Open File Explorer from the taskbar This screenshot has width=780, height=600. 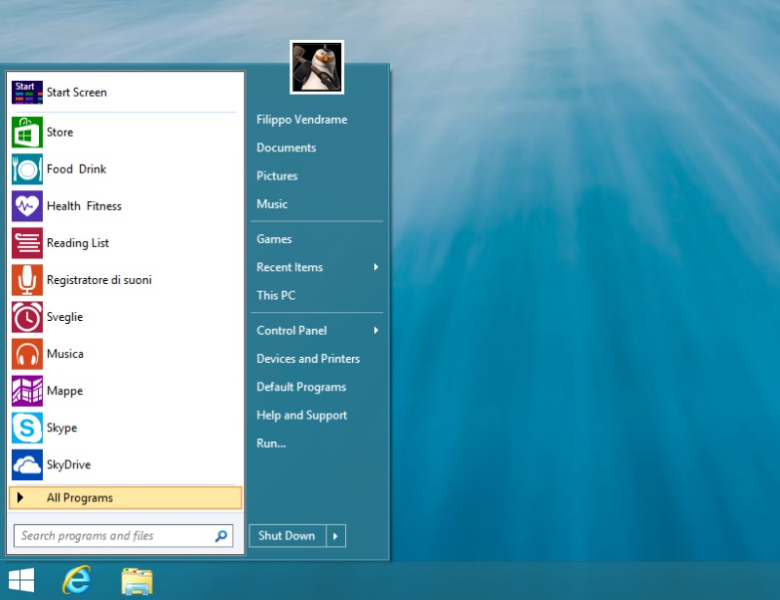coord(137,580)
